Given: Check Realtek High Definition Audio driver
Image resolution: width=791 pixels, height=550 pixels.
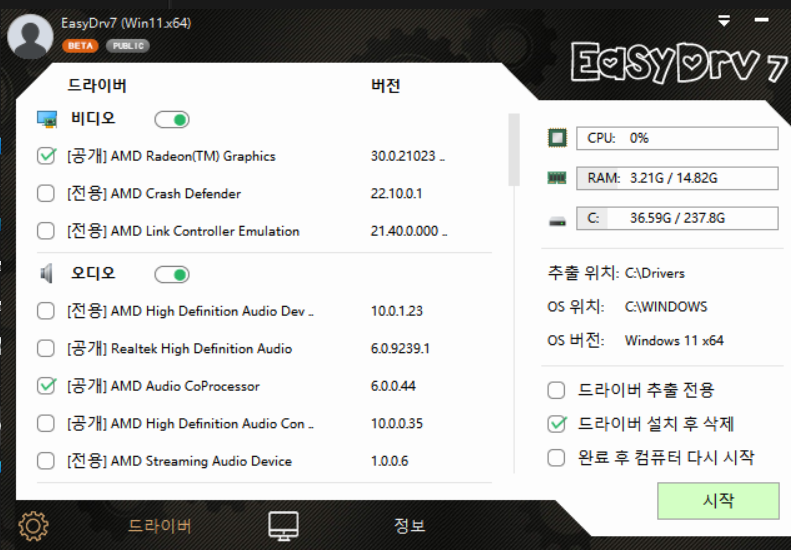Looking at the screenshot, I should pos(46,348).
